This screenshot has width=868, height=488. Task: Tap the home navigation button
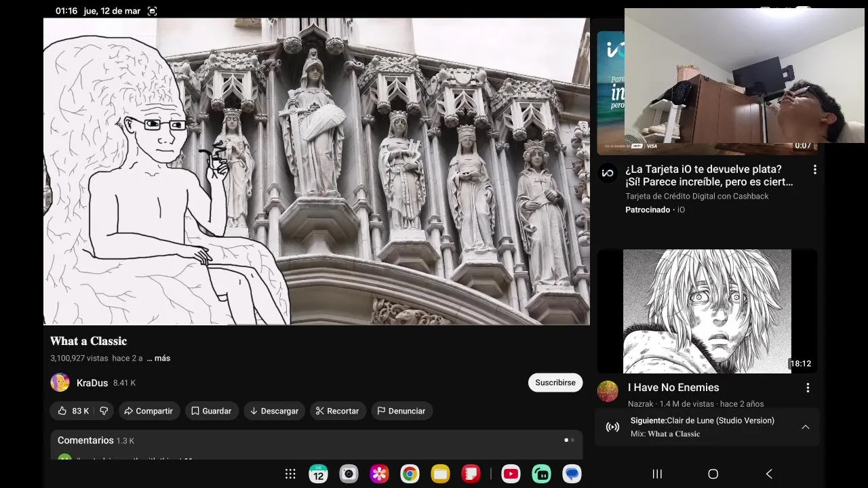[713, 474]
